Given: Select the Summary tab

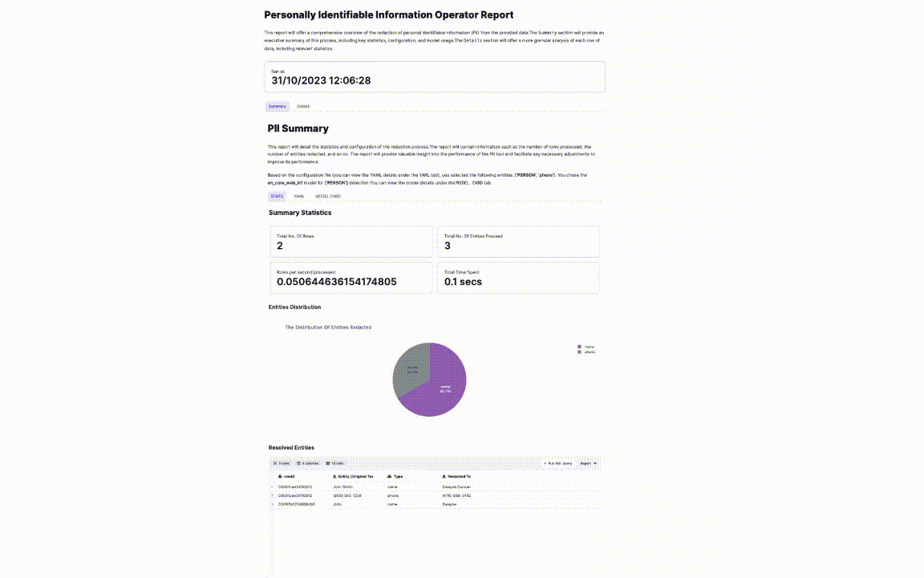Looking at the screenshot, I should (277, 106).
